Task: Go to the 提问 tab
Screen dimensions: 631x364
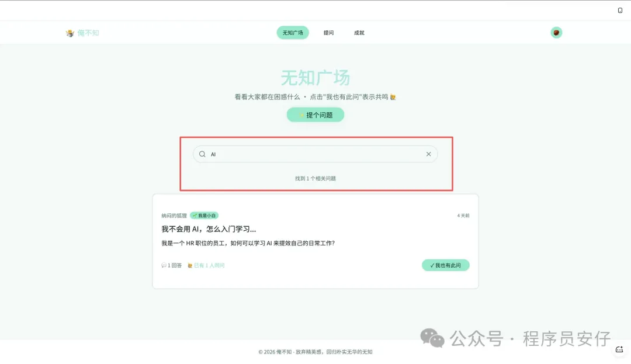Action: pyautogui.click(x=328, y=33)
